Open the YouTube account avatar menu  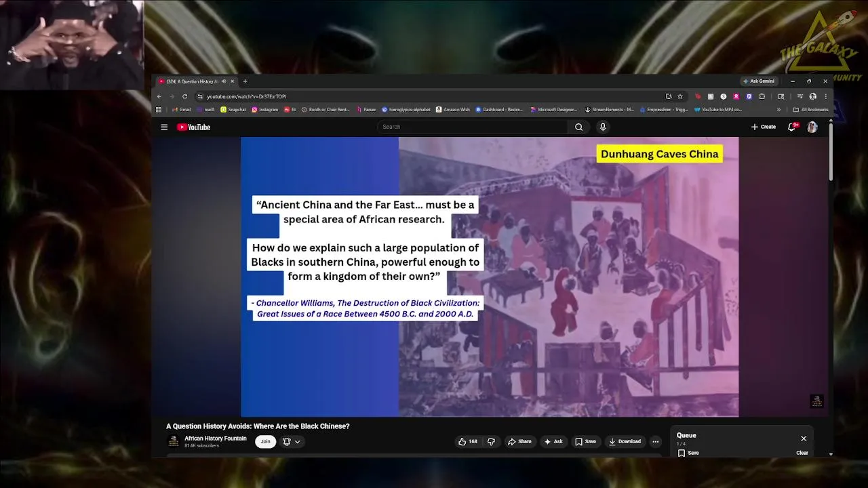[812, 127]
